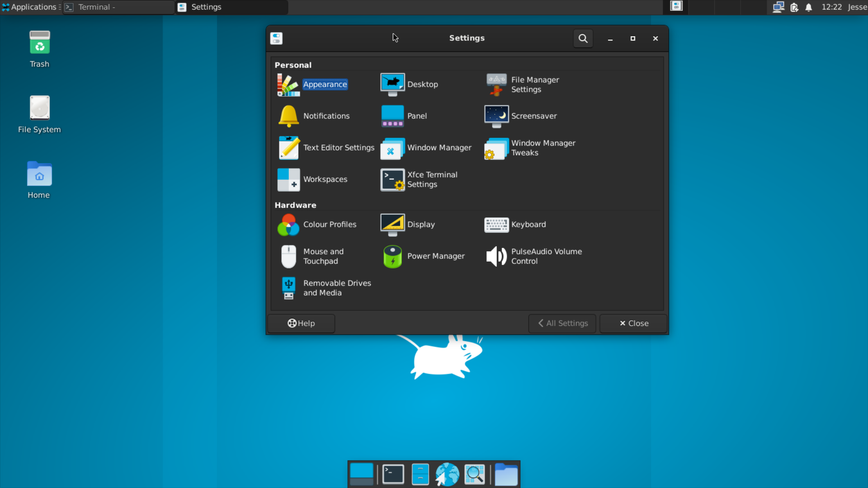Open file manager cabinet icon in dock
This screenshot has height=488, width=868.
(420, 474)
